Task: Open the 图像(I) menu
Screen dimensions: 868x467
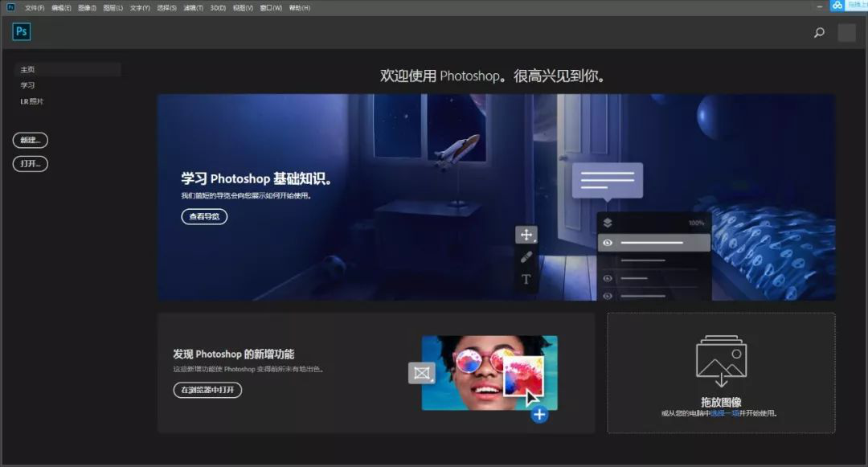Action: pos(87,8)
